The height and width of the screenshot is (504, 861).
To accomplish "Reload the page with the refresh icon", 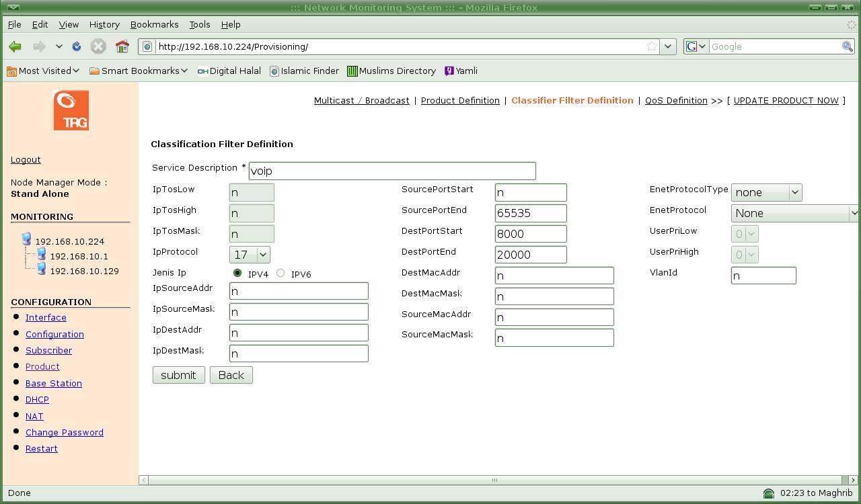I will (77, 46).
